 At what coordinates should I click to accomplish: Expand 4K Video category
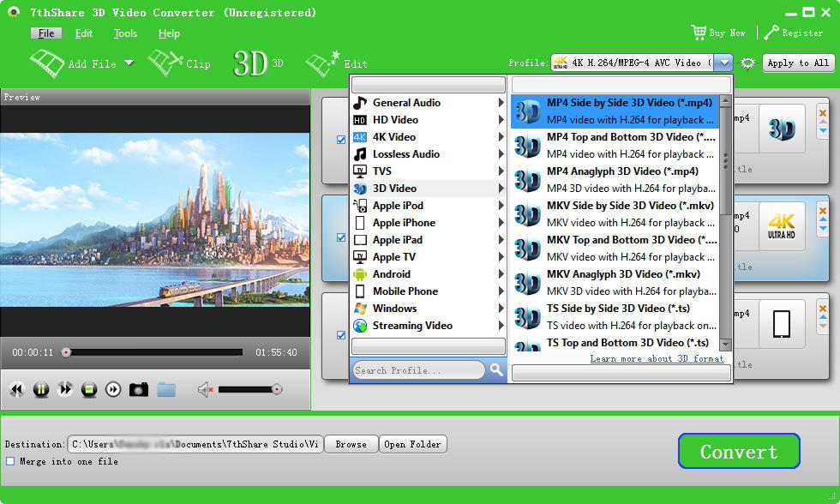click(x=429, y=136)
